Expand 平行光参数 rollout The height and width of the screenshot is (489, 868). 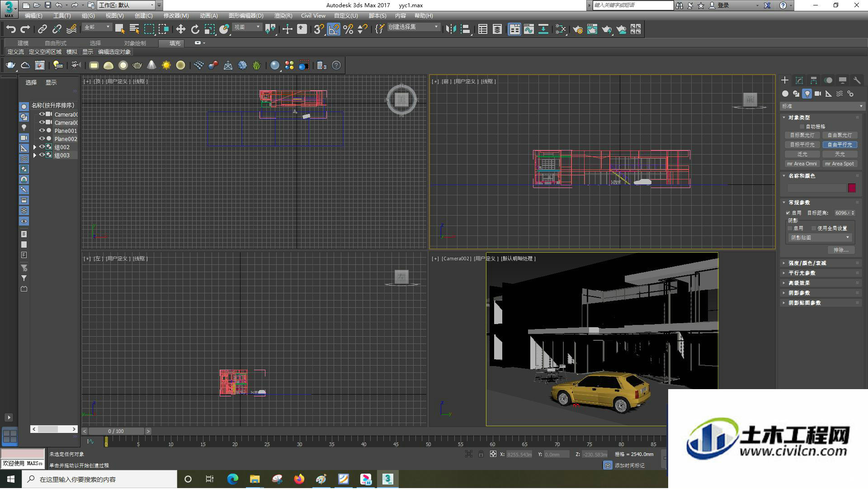click(x=802, y=273)
